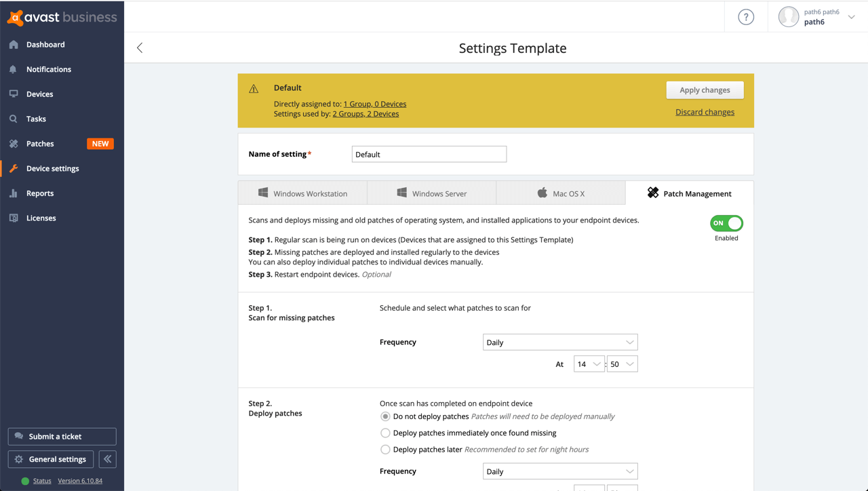The height and width of the screenshot is (491, 868).
Task: Open the scan hour dropdown showing 14
Action: coord(589,364)
